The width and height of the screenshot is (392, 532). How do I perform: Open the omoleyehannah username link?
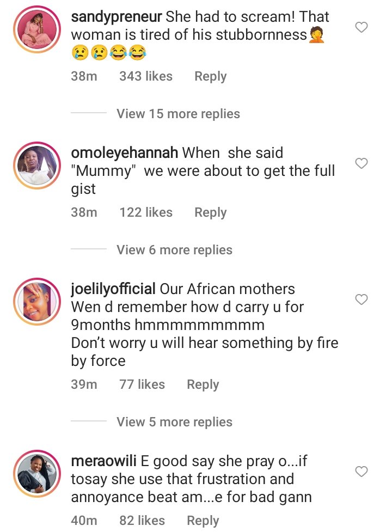pos(125,153)
